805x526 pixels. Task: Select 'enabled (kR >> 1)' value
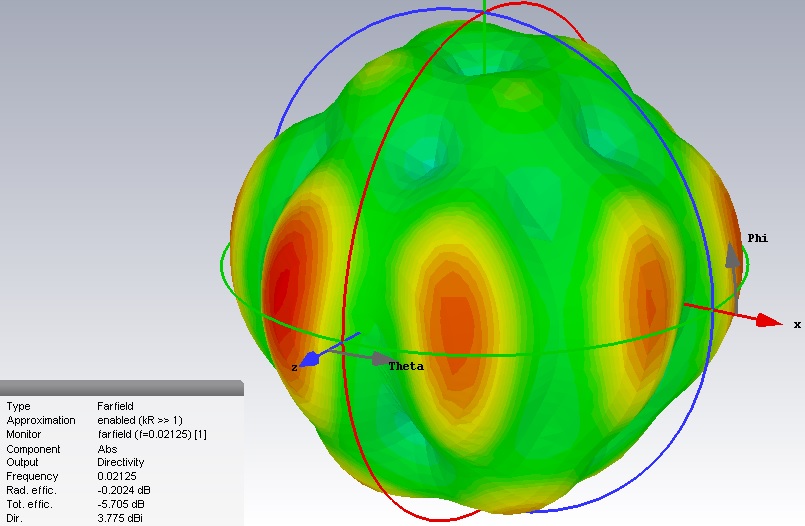coord(140,420)
